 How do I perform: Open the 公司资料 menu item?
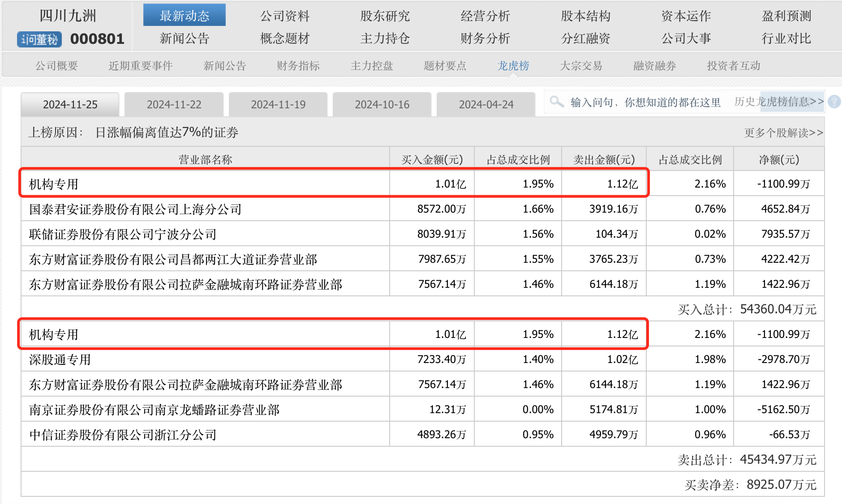point(285,16)
